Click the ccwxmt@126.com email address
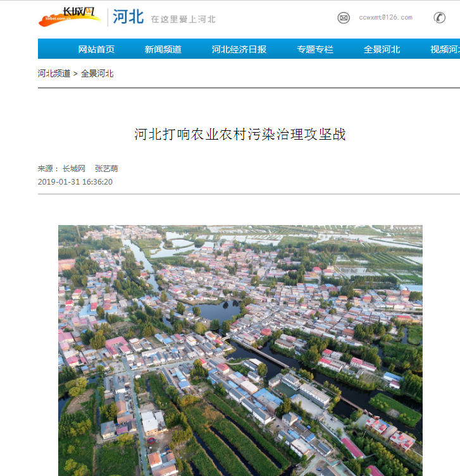The image size is (460, 476). point(385,18)
